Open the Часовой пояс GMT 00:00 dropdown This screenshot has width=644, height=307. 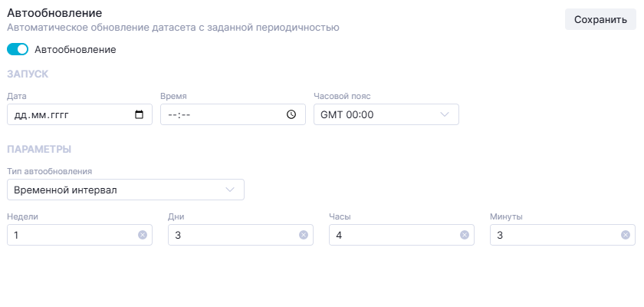coord(386,114)
